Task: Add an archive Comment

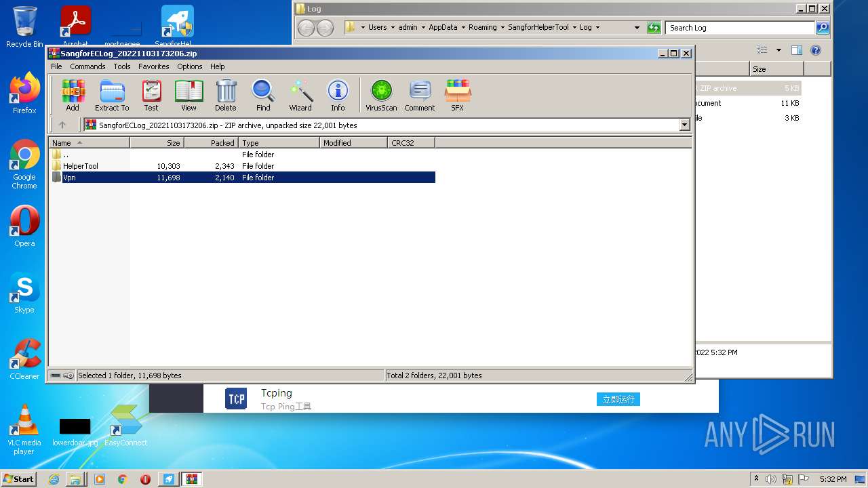Action: tap(420, 95)
